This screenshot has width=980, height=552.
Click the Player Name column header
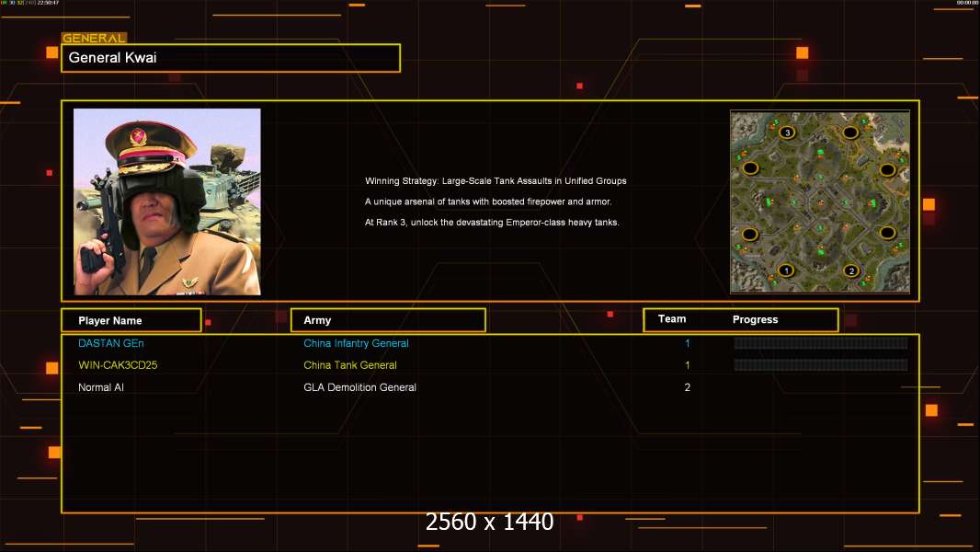coord(131,320)
